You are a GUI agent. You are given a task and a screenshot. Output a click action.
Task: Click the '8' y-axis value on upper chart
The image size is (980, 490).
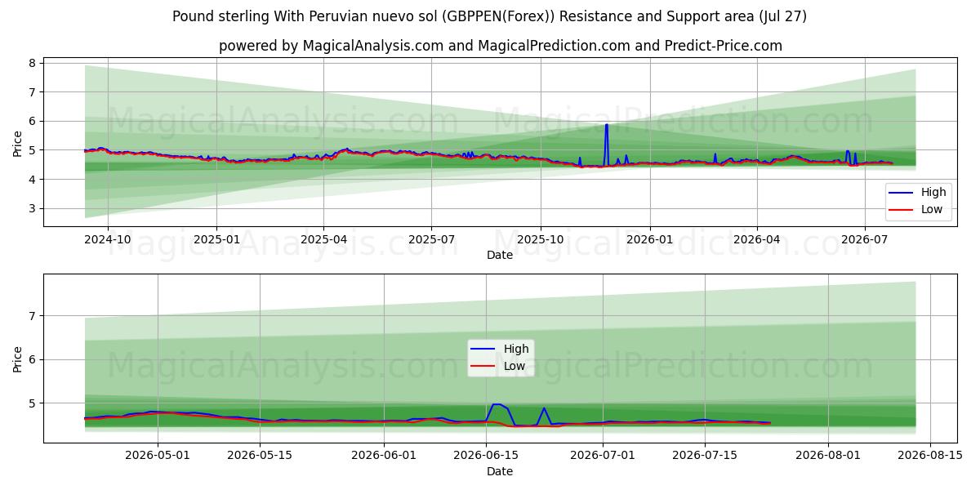point(32,63)
